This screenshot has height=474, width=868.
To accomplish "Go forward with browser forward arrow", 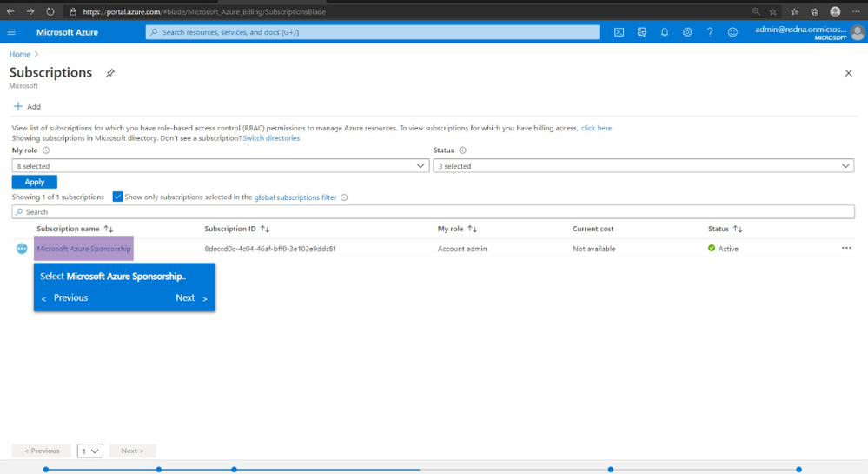I will (30, 11).
